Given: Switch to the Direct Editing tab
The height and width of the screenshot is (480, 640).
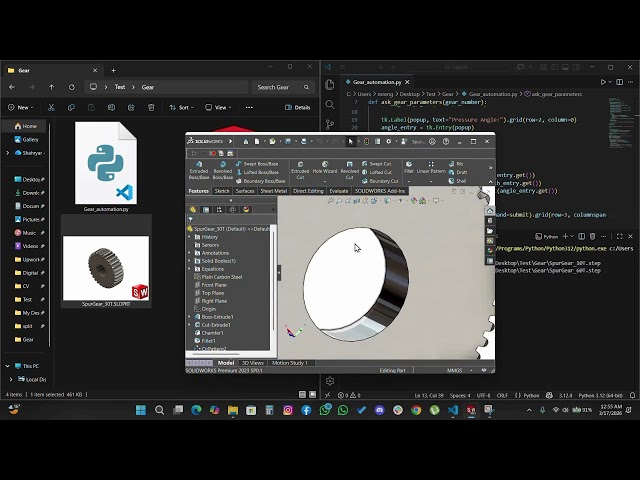Looking at the screenshot, I should 308,191.
